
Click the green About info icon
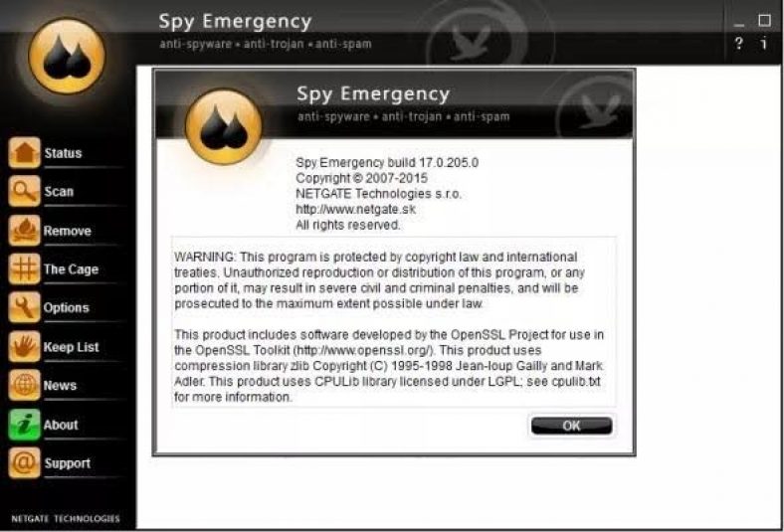point(24,424)
